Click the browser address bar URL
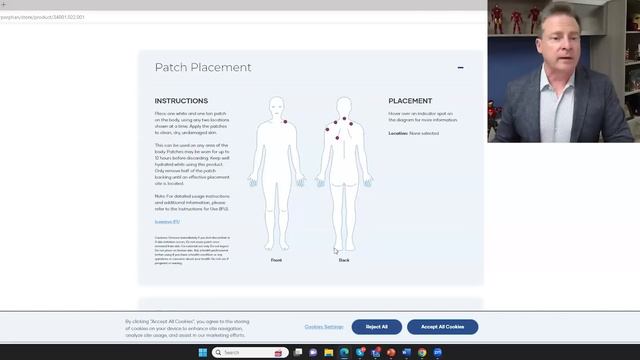 click(42, 17)
